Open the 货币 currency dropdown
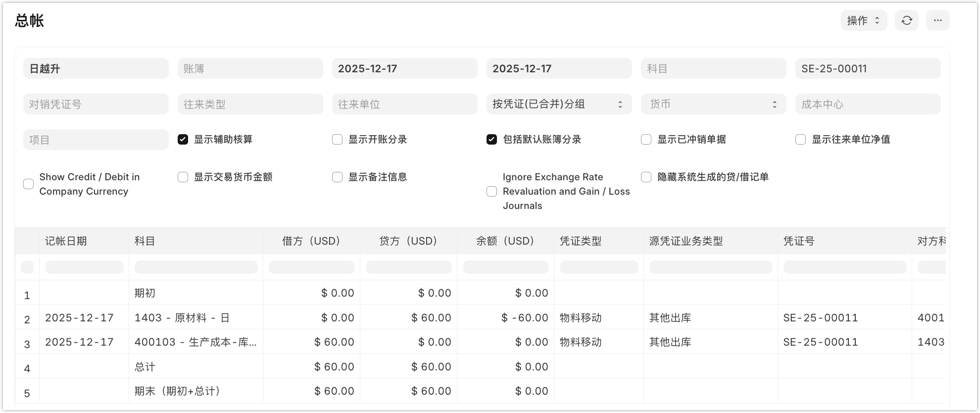Screen dimensions: 980x413 click(713, 104)
